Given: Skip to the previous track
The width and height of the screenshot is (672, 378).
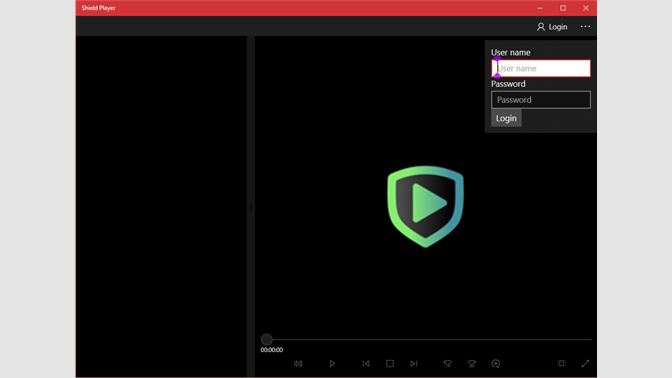Looking at the screenshot, I should coord(366,363).
